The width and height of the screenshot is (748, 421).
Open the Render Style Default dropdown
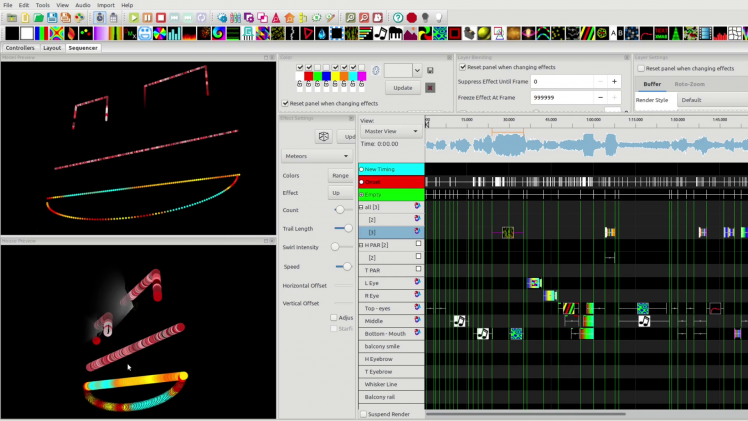point(710,100)
